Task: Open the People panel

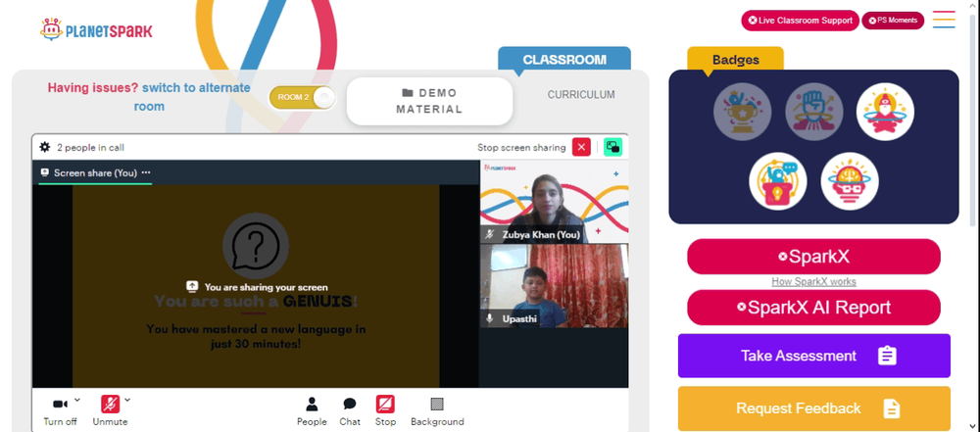Action: (x=312, y=411)
